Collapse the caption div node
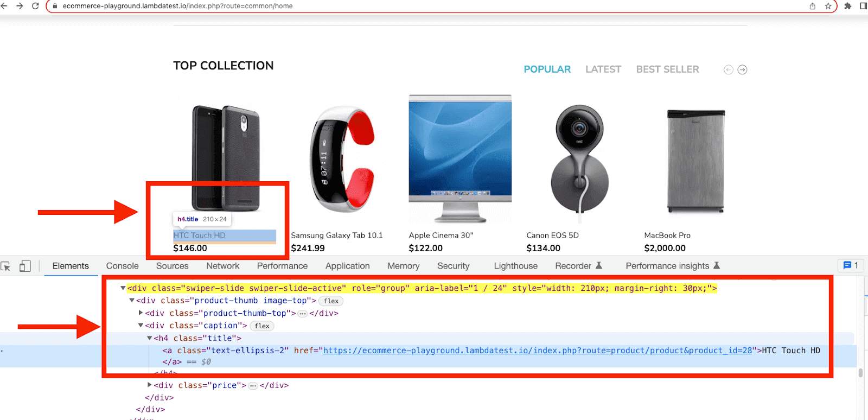This screenshot has width=868, height=420. click(x=141, y=326)
